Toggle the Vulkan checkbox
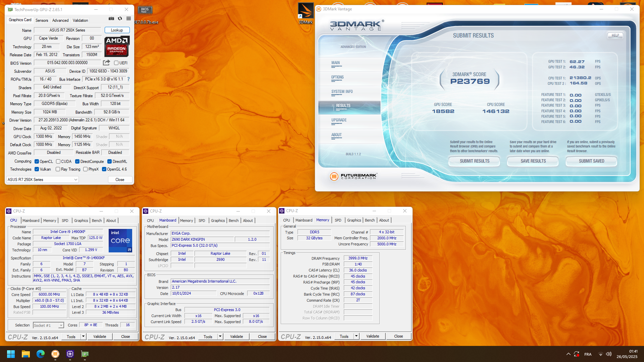Viewport: 644px width, 362px height. point(37,169)
